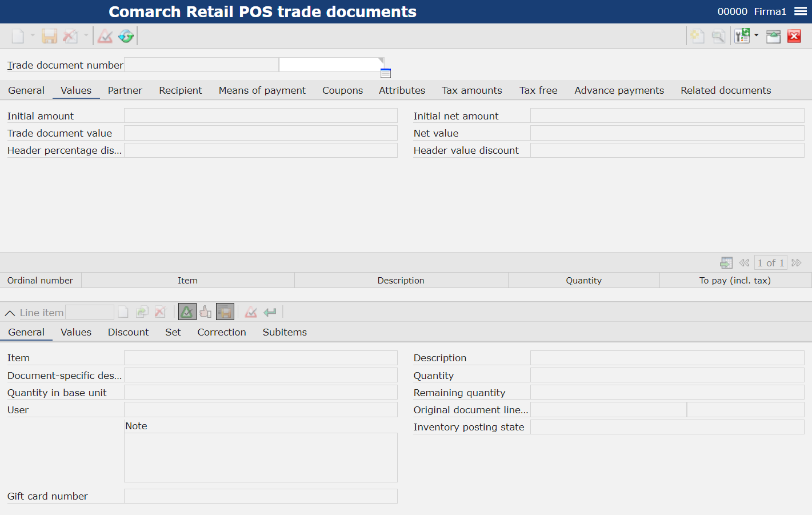Screen dimensions: 812x515
Task: Click the Trade document value field
Action: tap(261, 133)
